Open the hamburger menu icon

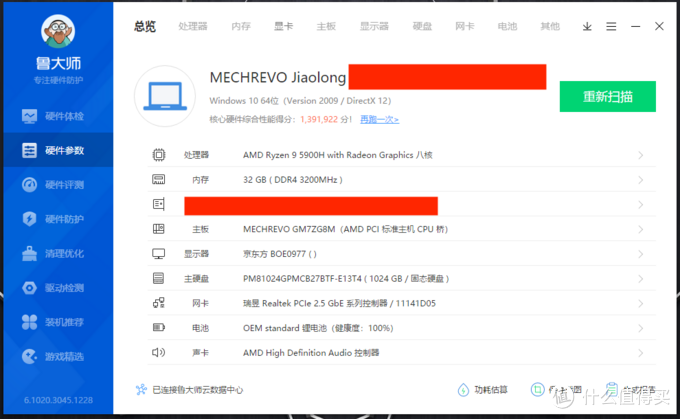[611, 27]
